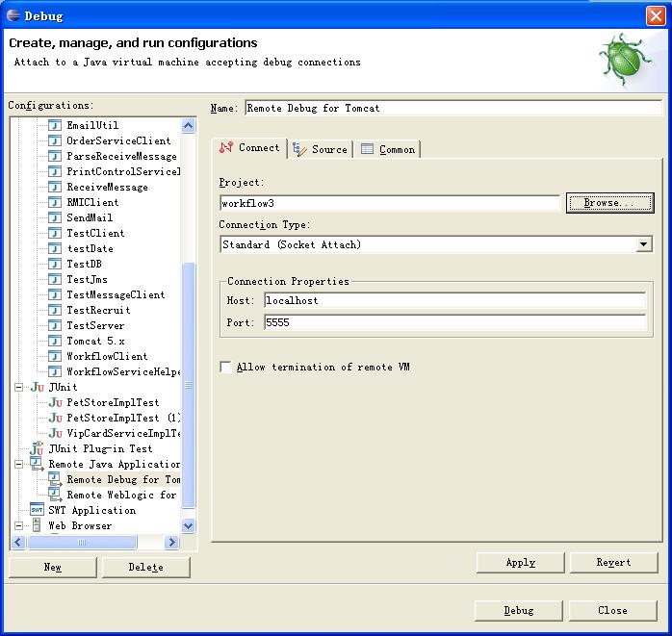This screenshot has width=672, height=636.
Task: Click the TestServer Java config icon
Action: 55,325
